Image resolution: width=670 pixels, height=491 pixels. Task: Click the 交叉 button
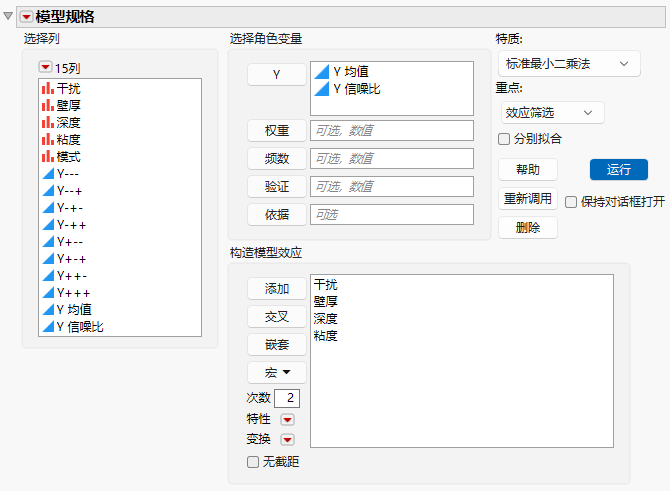(277, 317)
